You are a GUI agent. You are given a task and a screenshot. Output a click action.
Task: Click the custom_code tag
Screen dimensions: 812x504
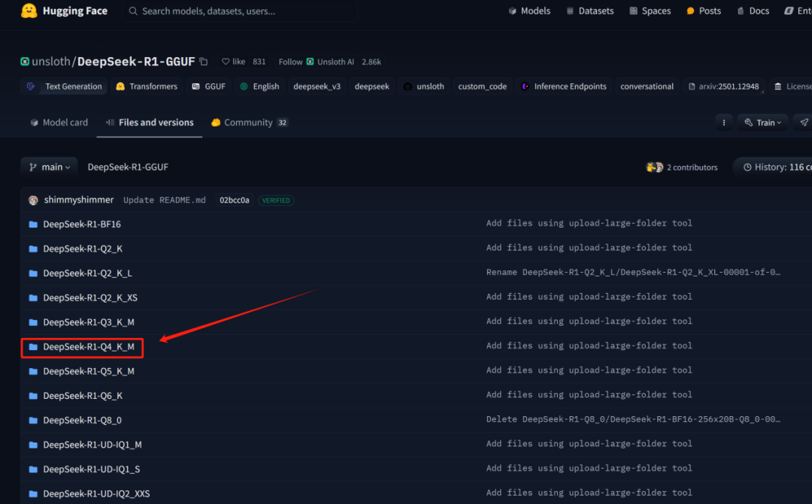(x=483, y=86)
